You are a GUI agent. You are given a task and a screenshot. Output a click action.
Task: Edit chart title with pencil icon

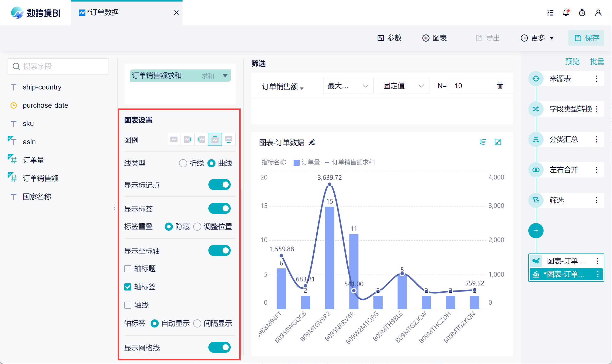click(312, 142)
